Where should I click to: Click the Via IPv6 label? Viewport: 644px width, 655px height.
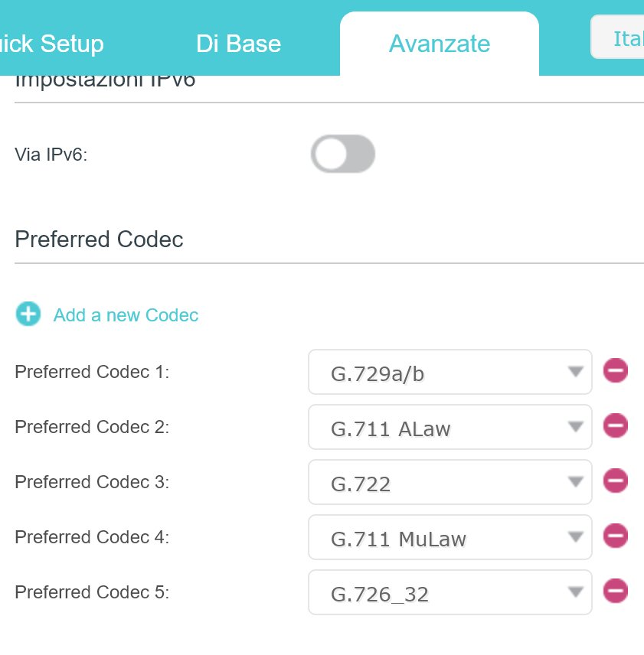click(x=51, y=155)
